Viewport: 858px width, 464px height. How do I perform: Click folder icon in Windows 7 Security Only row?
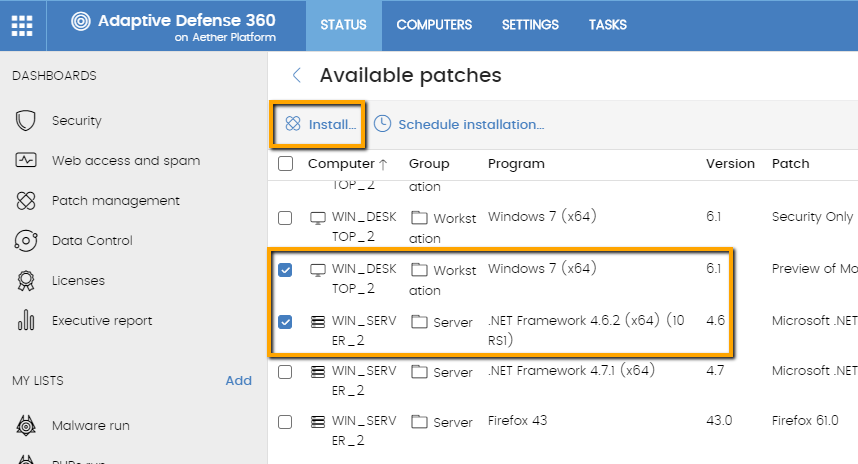pos(419,218)
